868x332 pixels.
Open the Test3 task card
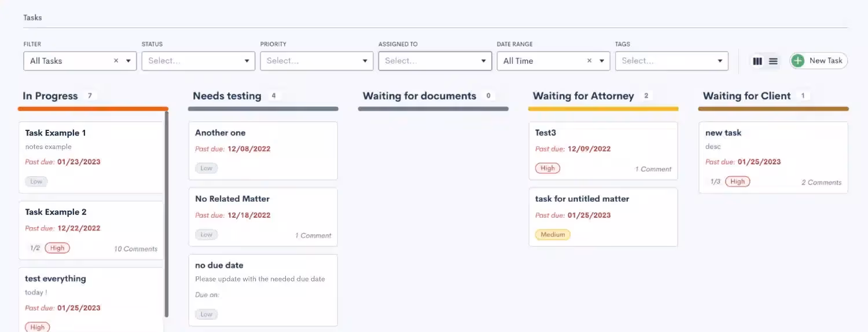pos(604,151)
